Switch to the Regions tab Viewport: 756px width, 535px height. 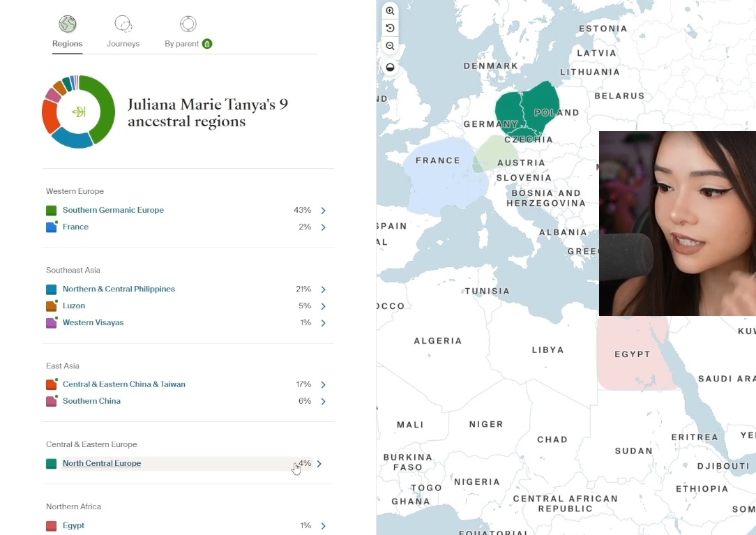coord(68,43)
